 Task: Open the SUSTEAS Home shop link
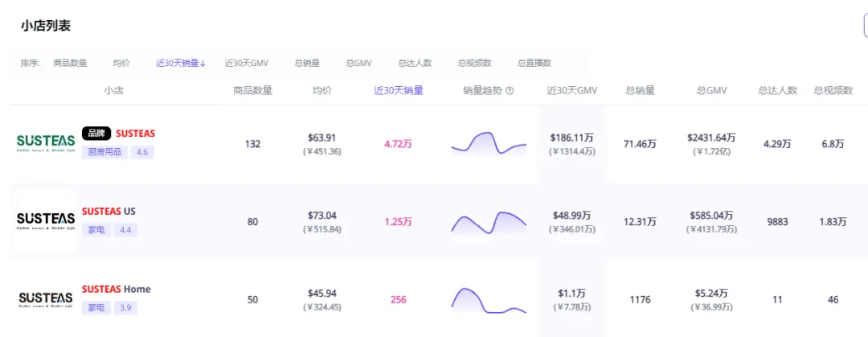click(x=117, y=289)
